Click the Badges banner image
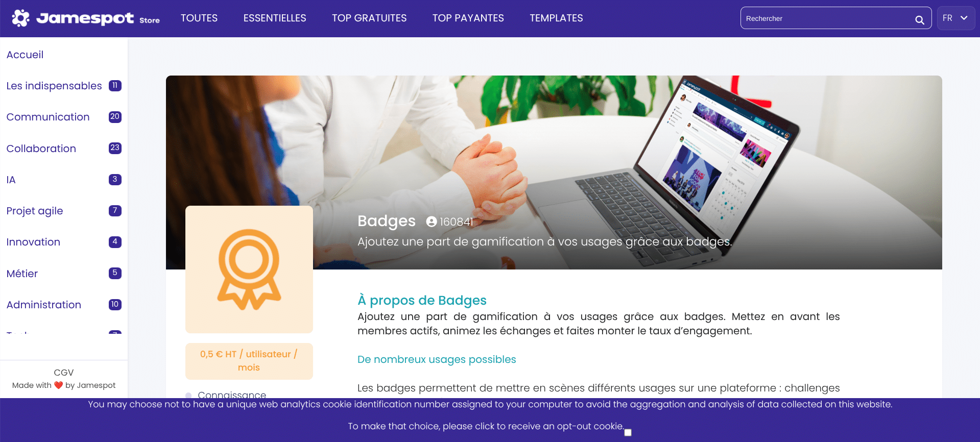Viewport: 980px width, 442px height. tap(554, 173)
